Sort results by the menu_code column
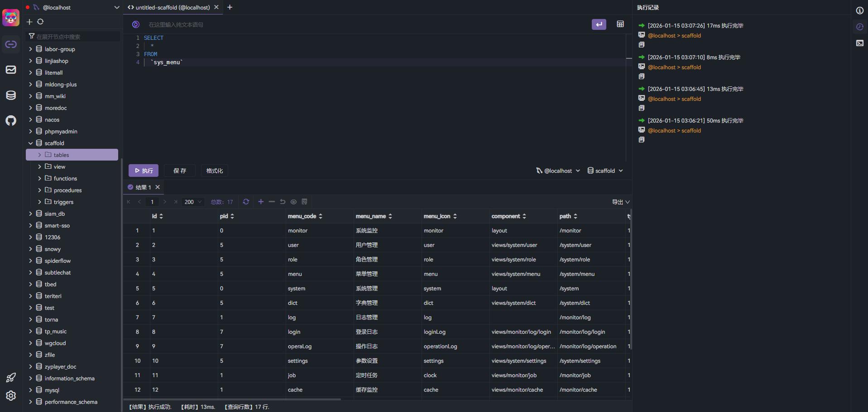The image size is (868, 412). tap(321, 216)
